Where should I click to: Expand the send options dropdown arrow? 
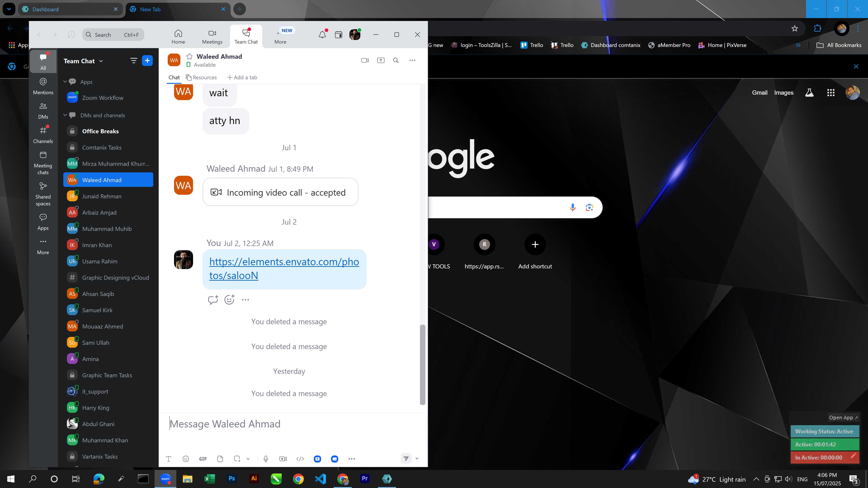[x=417, y=458]
